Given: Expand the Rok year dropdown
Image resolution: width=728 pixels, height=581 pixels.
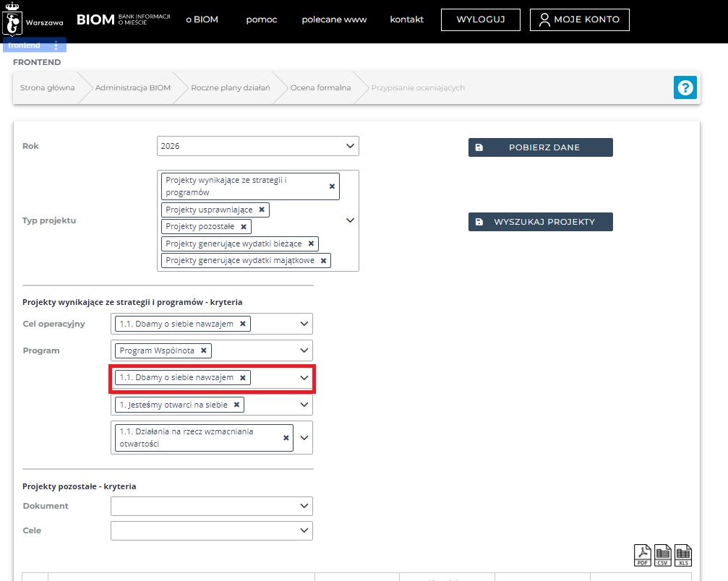Looking at the screenshot, I should pyautogui.click(x=351, y=146).
